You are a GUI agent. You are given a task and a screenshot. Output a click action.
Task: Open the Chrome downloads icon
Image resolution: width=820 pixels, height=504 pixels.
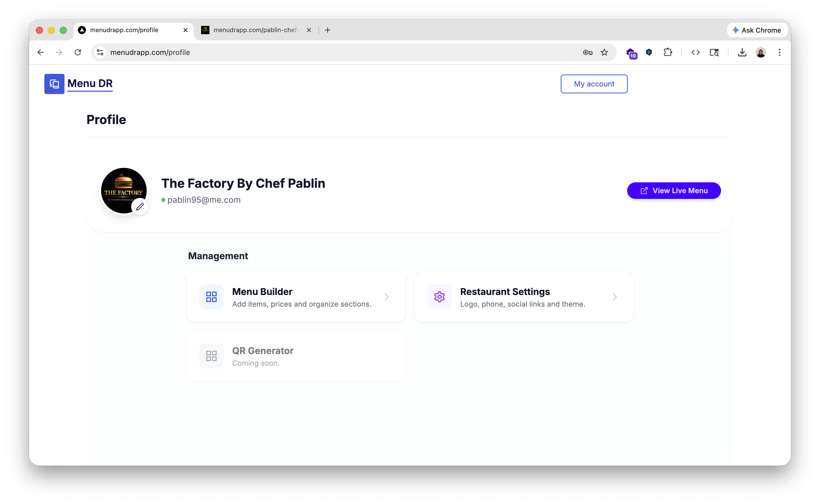742,52
